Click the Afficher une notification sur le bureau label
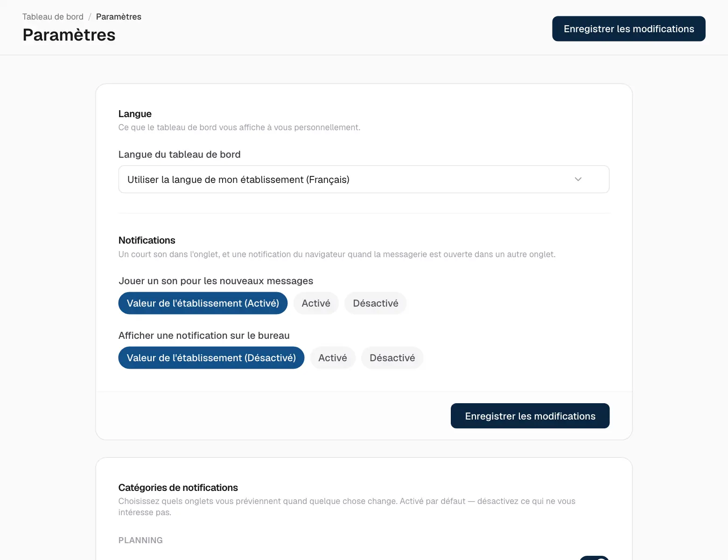The width and height of the screenshot is (728, 560). (x=204, y=336)
